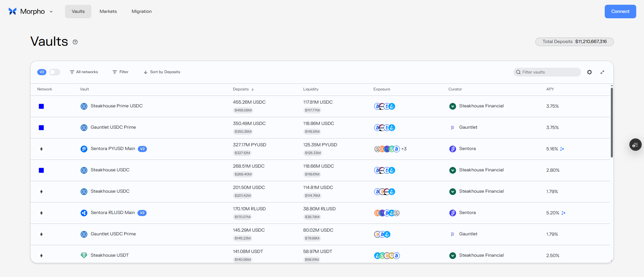This screenshot has width=644, height=277.
Task: Click the Base network icon for Gauntlet USDC Prime 350.49M
Action: [41, 128]
